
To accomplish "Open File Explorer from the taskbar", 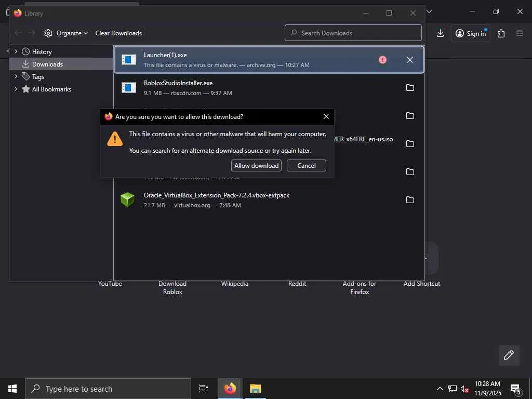I will click(x=255, y=389).
